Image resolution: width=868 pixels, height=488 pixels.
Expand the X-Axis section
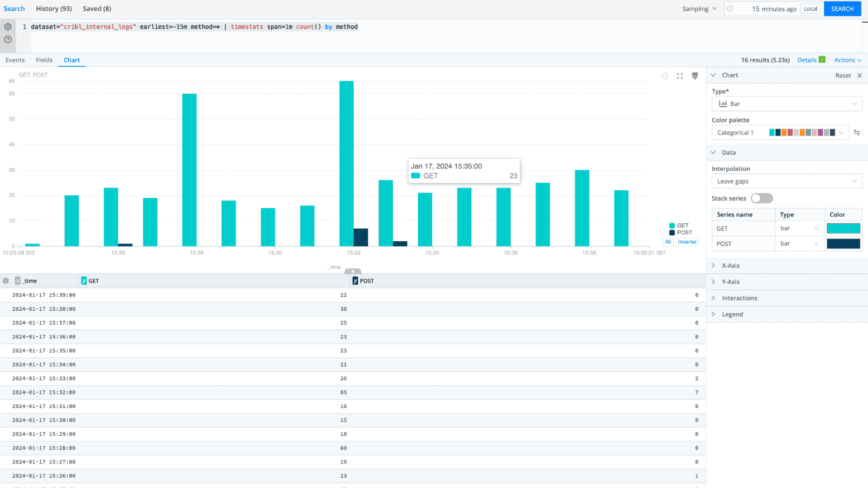click(x=730, y=266)
